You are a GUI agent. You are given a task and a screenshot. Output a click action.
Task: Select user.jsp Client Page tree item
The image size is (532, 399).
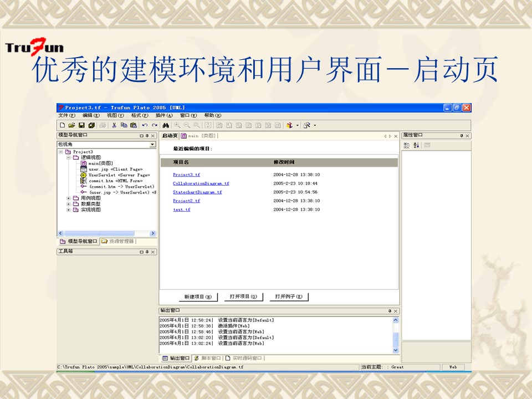[111, 169]
